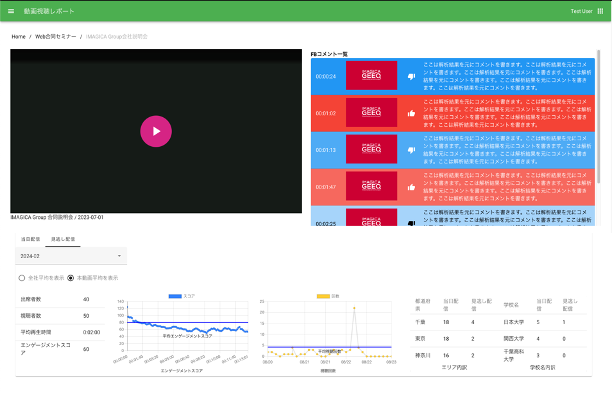
Task: Click the dropdown arrow on the 2024-02 selector
Action: point(119,256)
